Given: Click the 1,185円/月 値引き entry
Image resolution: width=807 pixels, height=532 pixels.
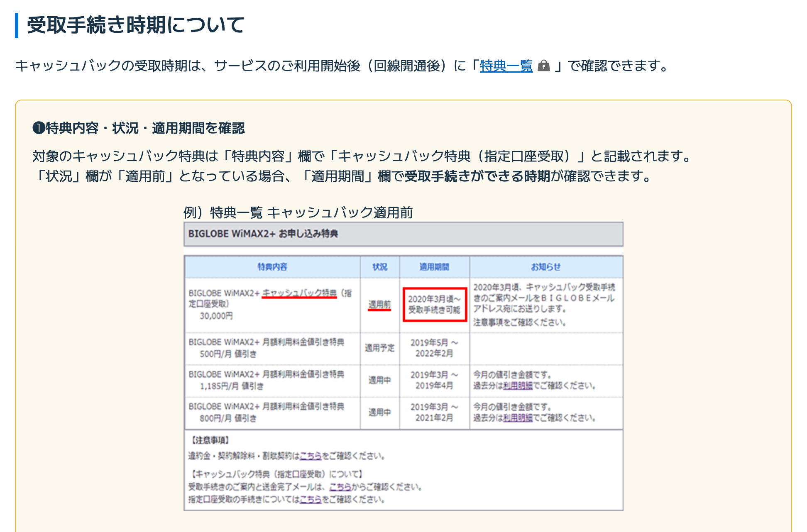Looking at the screenshot, I should (x=232, y=386).
